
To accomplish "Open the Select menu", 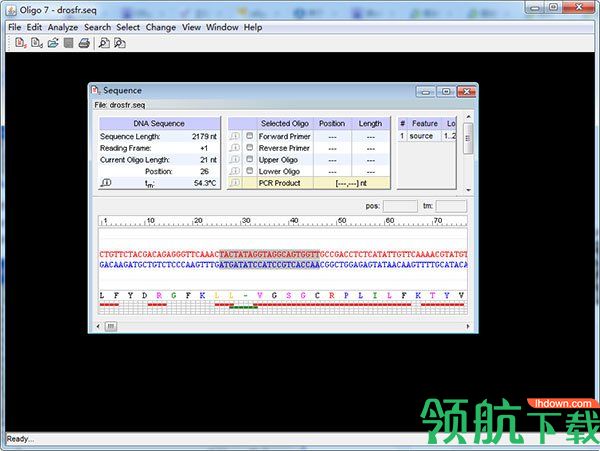I will coord(128,27).
